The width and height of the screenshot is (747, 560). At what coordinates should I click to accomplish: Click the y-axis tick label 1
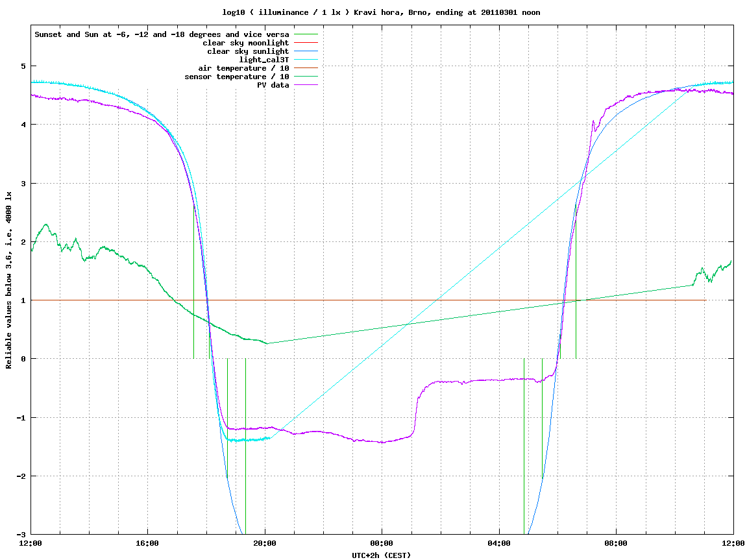pos(23,300)
